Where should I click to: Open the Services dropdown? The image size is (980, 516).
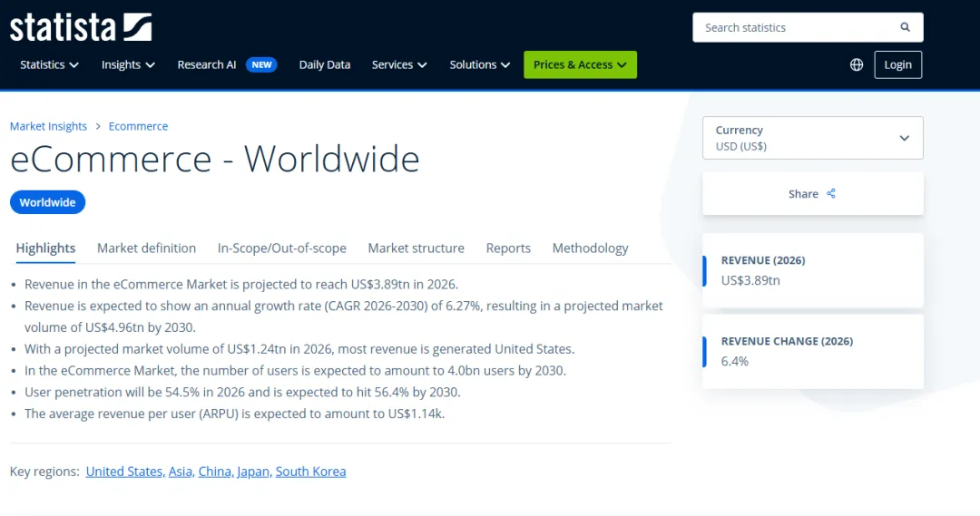pos(399,65)
